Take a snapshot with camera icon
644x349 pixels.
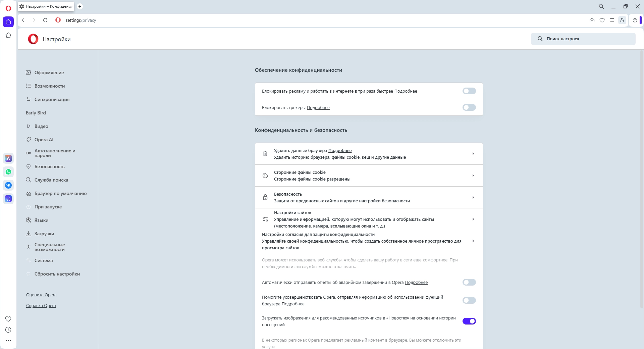[592, 20]
